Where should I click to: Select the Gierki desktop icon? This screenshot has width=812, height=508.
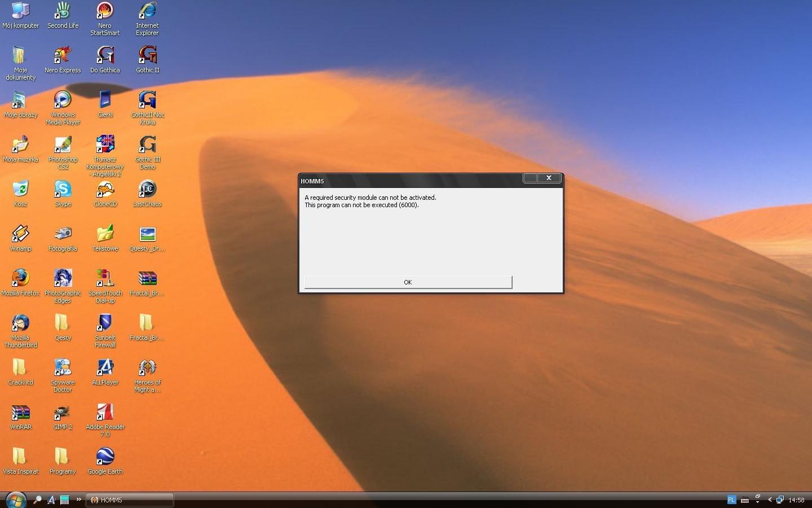click(105, 104)
